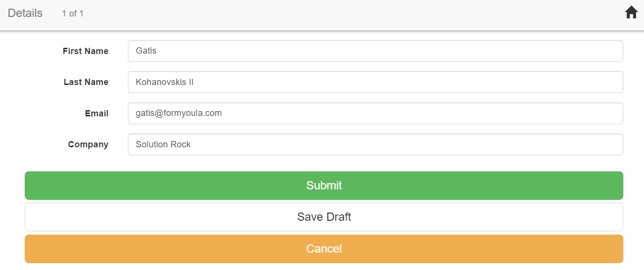
Task: Click the 'Last Name' field label
Action: (86, 82)
